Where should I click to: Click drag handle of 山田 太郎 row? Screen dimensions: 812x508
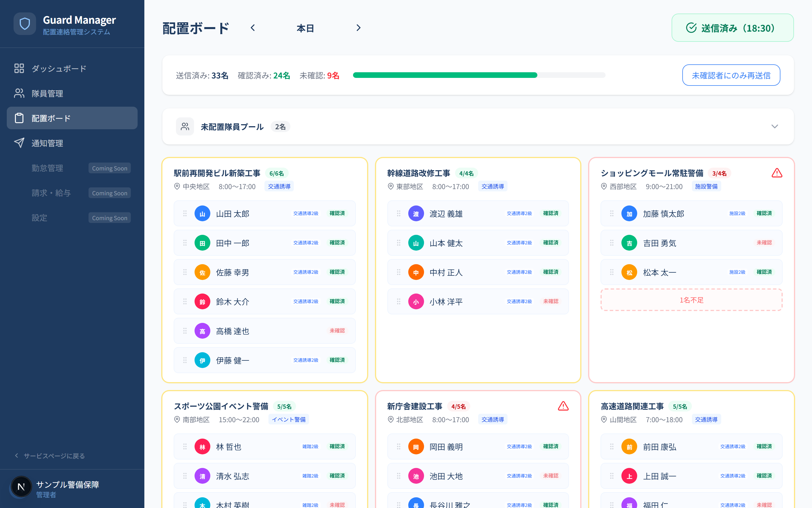pos(185,214)
